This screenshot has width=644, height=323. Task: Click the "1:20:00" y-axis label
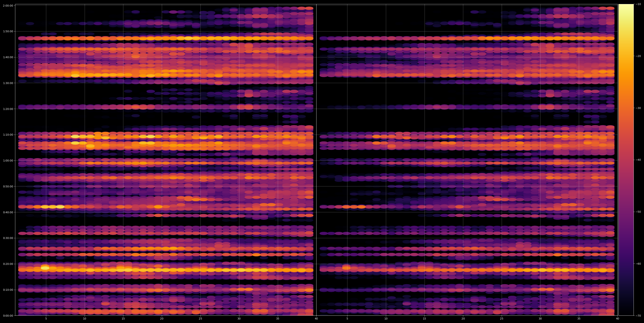point(8,109)
